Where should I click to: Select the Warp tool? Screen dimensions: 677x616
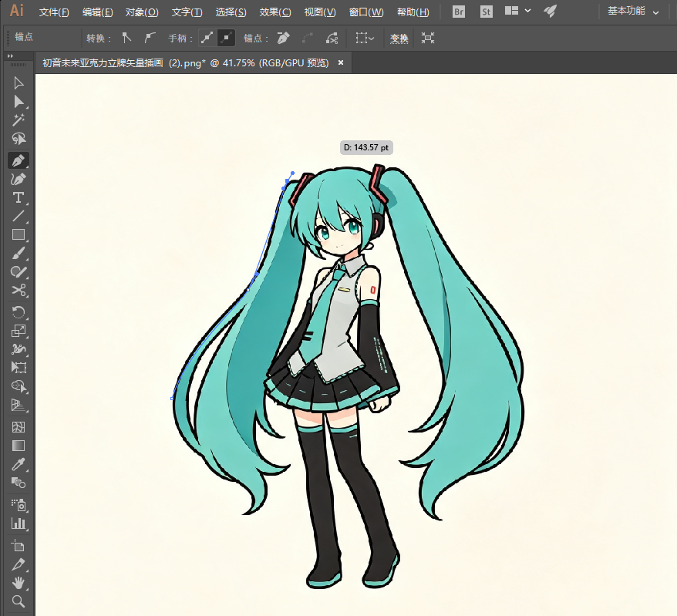[19, 348]
